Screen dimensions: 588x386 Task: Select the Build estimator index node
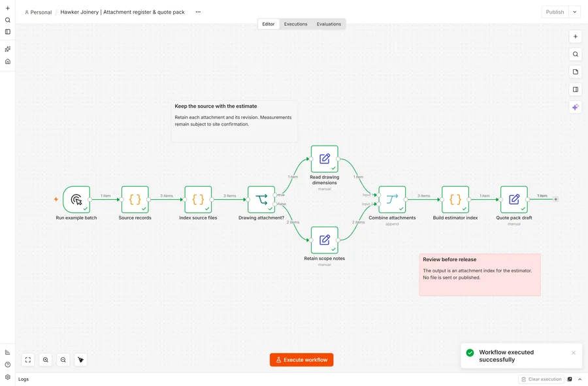[x=455, y=199]
